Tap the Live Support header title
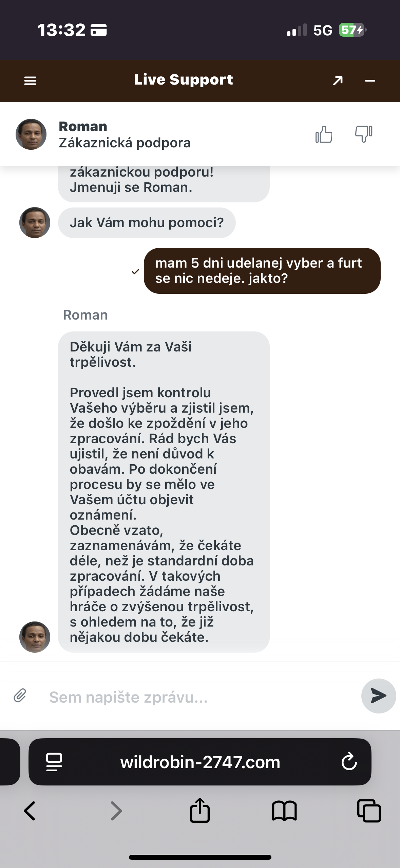 (x=184, y=80)
